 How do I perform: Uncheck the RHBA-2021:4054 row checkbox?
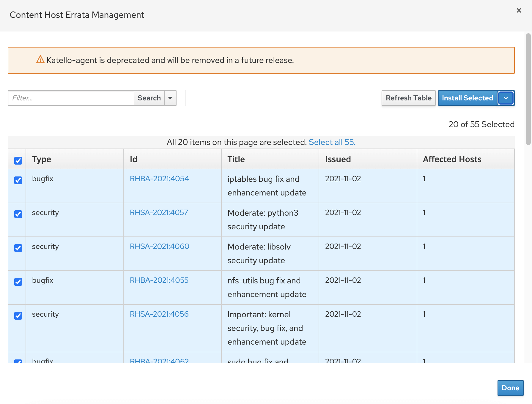point(18,180)
